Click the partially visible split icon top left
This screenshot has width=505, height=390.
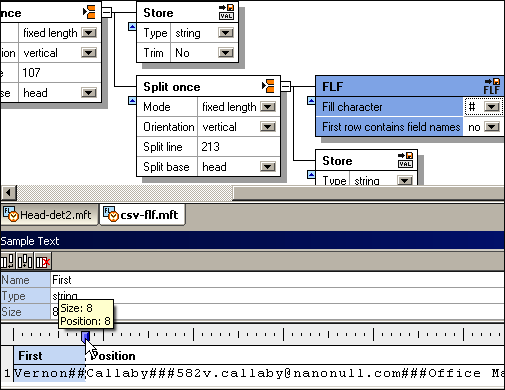coord(89,12)
